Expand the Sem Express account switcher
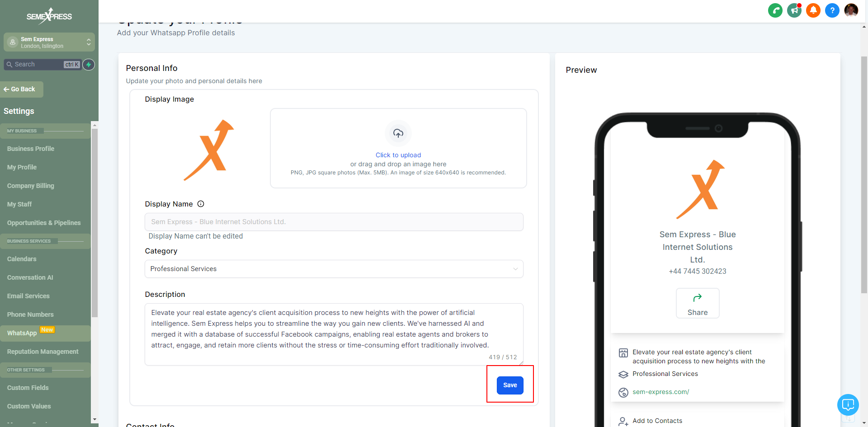Screen dimensions: 868x427 pyautogui.click(x=49, y=42)
